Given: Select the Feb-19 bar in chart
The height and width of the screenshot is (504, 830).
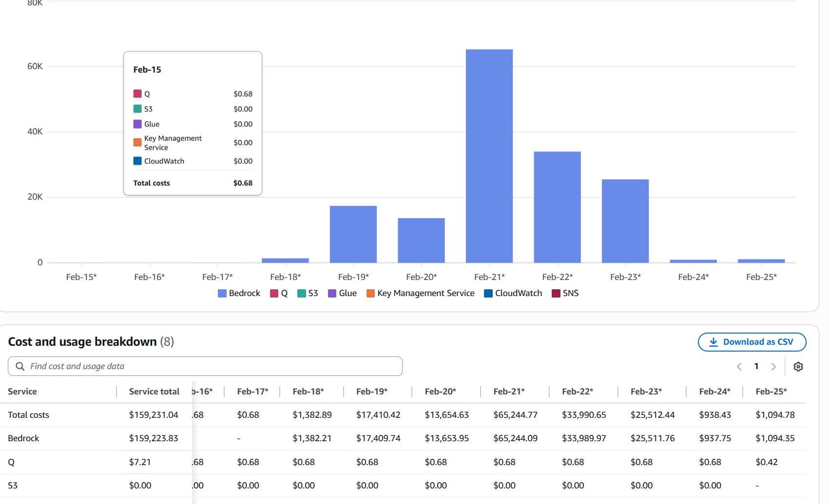Looking at the screenshot, I should point(353,234).
